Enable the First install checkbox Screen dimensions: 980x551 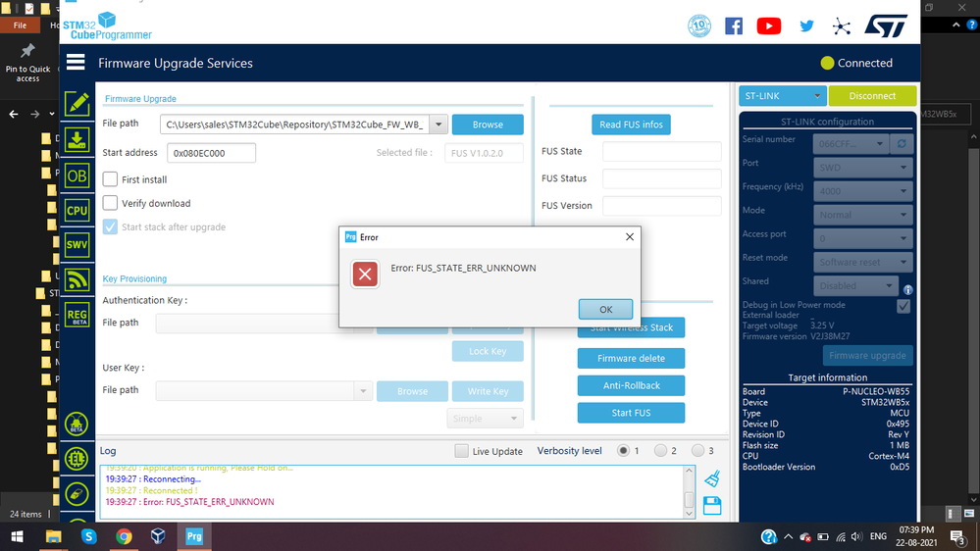pyautogui.click(x=110, y=179)
